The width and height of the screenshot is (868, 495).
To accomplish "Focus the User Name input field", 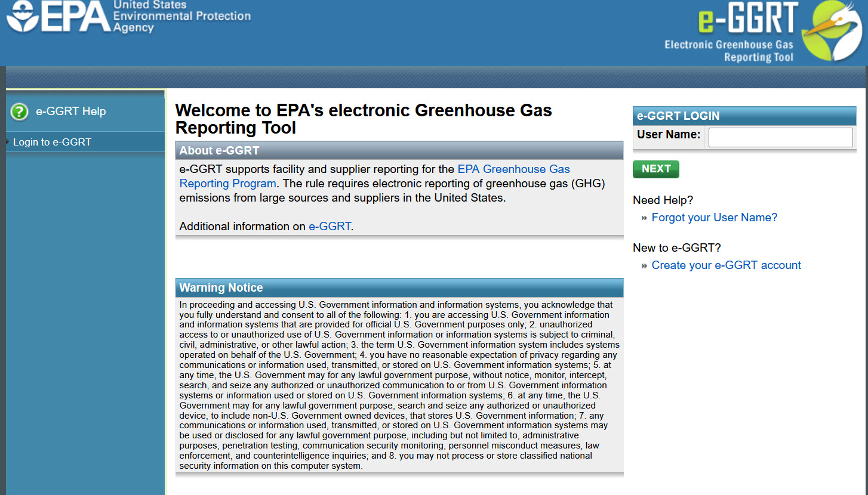I will pos(780,137).
